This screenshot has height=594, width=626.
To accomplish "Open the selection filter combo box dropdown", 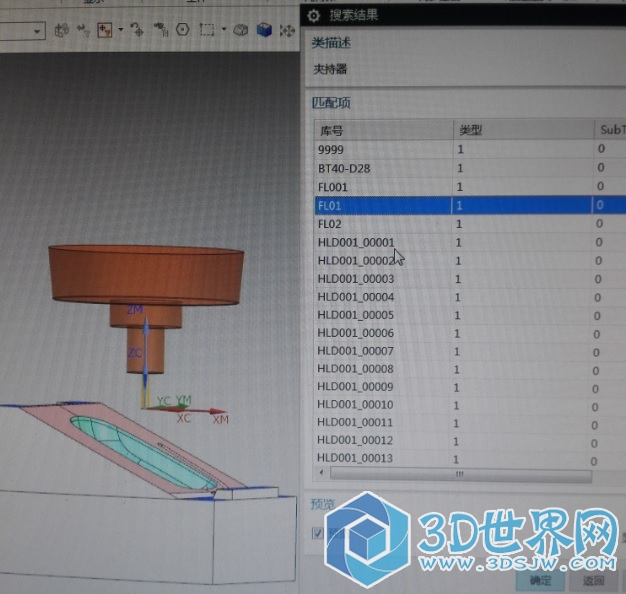I will point(37,31).
